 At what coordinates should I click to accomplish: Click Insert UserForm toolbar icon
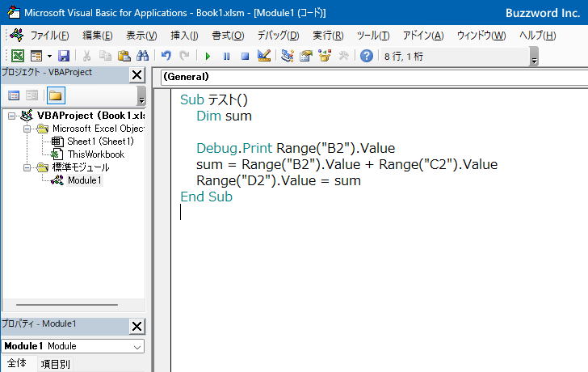pos(36,56)
